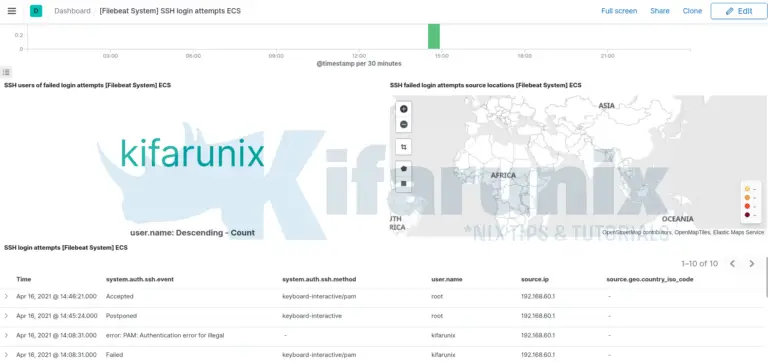Expand the Postponed event row
Image resolution: width=768 pixels, height=363 pixels.
click(6, 316)
